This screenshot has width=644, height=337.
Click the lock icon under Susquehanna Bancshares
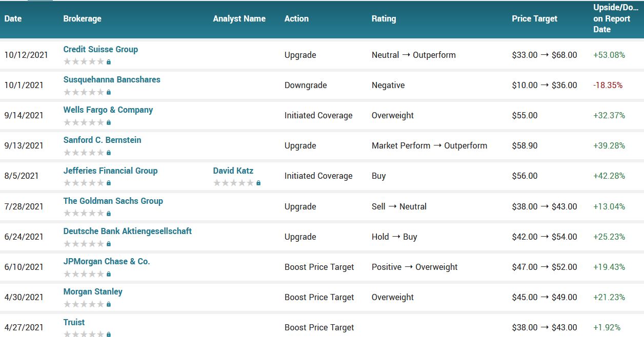109,92
